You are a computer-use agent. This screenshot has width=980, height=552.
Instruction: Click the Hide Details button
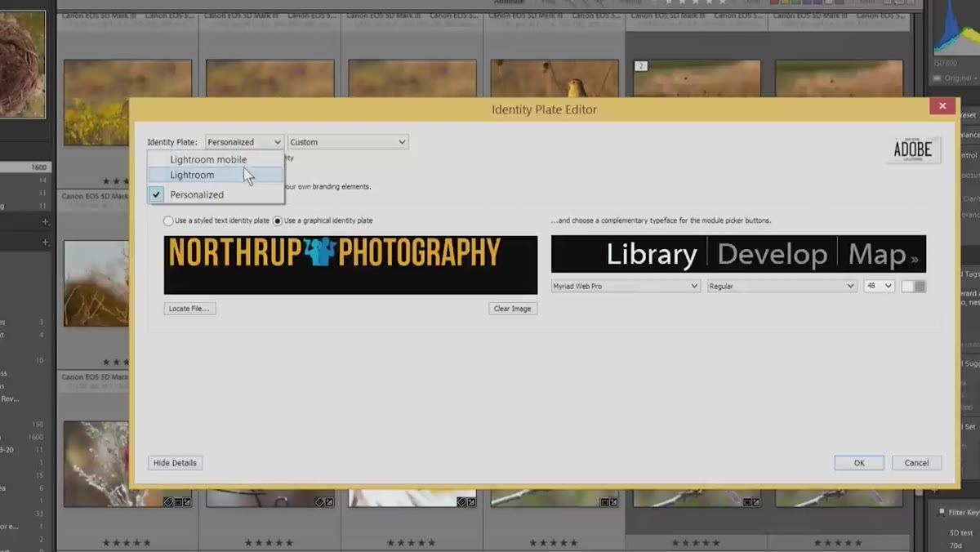(175, 463)
